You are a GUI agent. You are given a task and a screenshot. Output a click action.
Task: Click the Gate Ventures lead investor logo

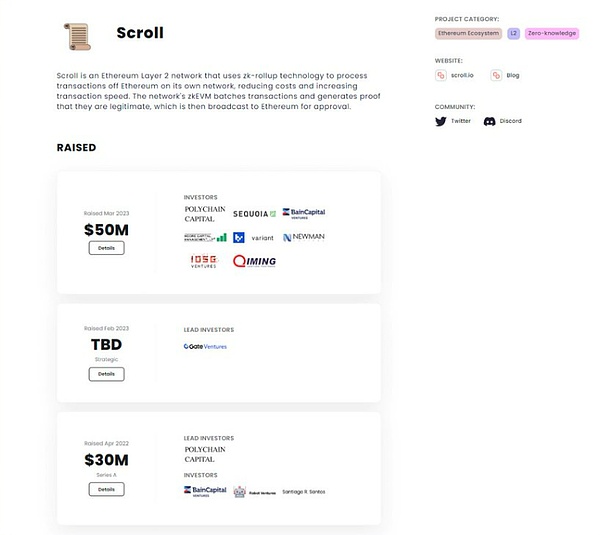pos(206,346)
